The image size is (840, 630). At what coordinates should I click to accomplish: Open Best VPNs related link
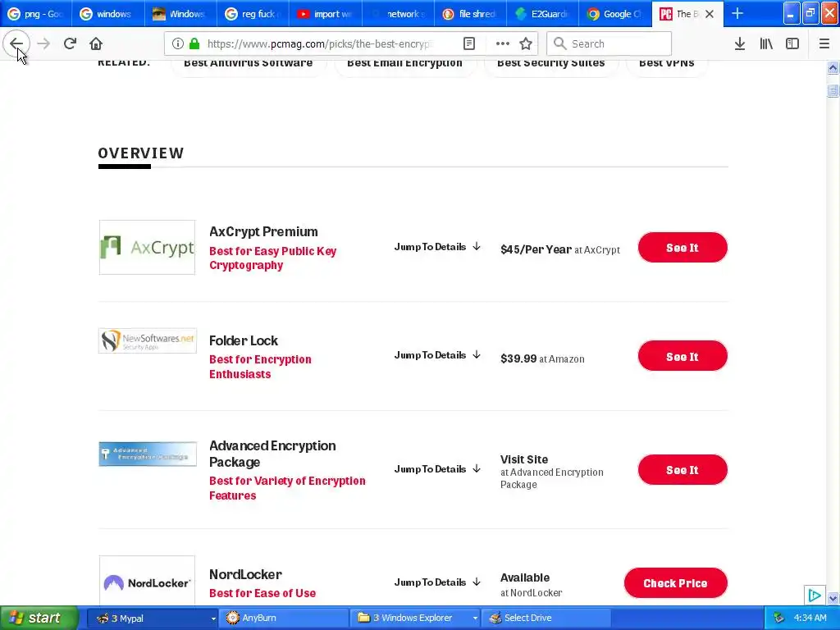click(x=666, y=63)
